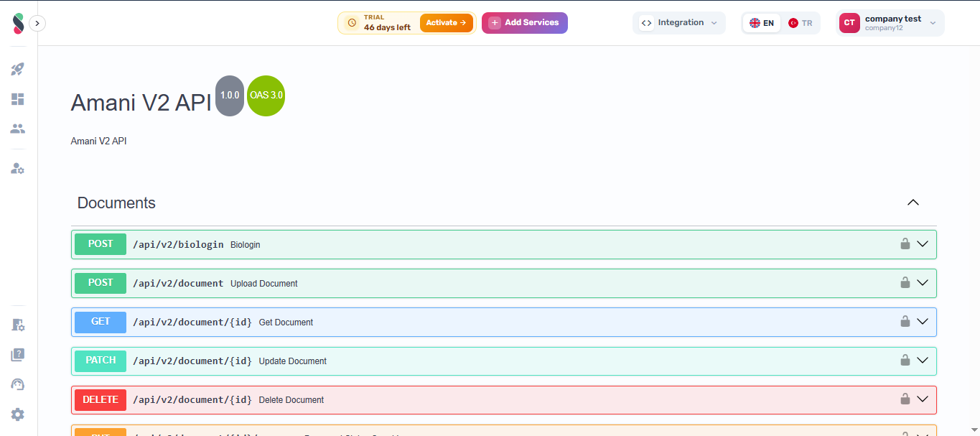Click the lock icon on Update Document row
The image size is (980, 436).
[905, 360]
